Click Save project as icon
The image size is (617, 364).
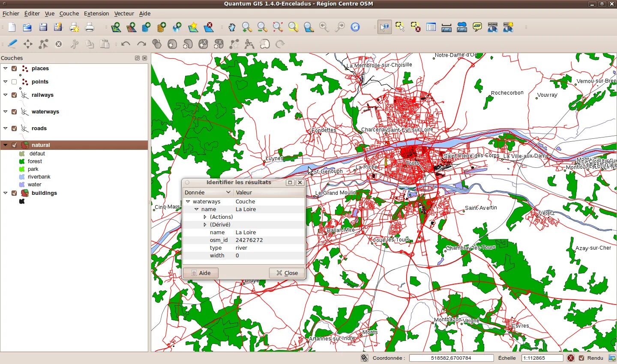coord(58,27)
